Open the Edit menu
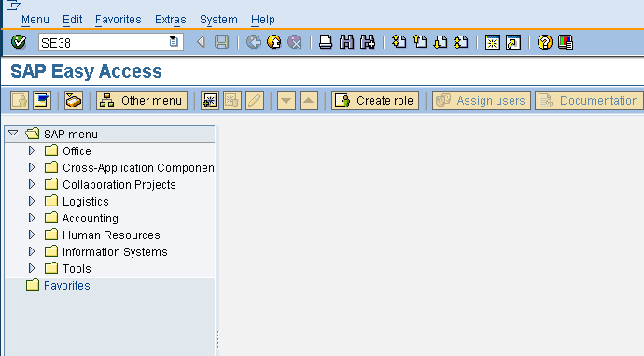Viewport: 644px width, 356px height. click(x=72, y=20)
